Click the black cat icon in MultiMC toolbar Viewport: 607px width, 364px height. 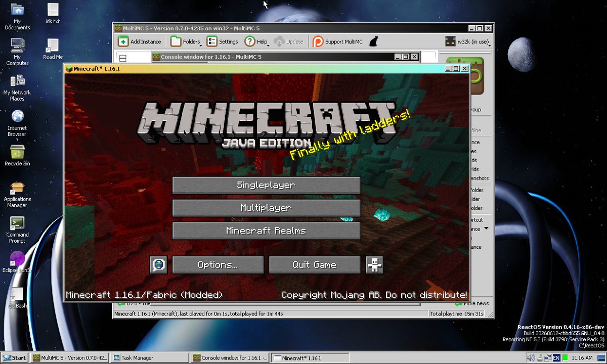373,41
